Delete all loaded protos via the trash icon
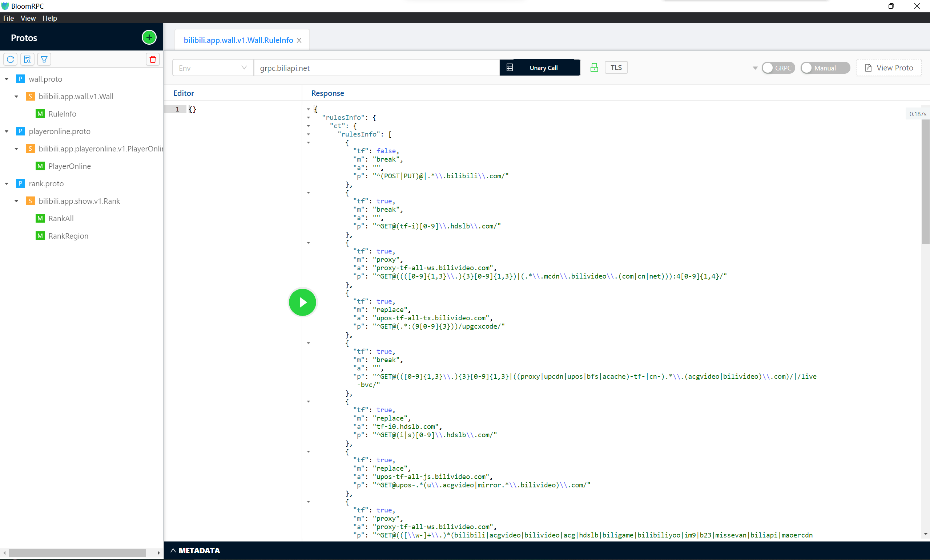The image size is (930, 560). tap(153, 59)
